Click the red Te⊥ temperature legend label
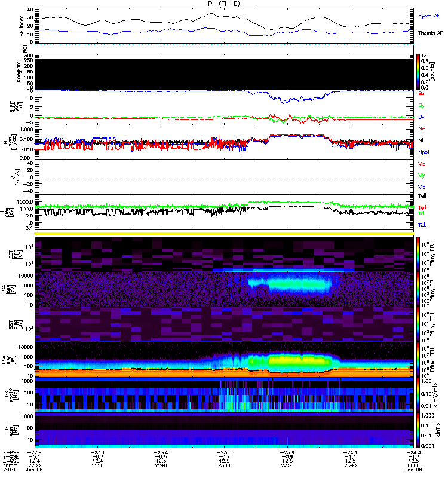This screenshot has height=478, width=448. coord(422,207)
